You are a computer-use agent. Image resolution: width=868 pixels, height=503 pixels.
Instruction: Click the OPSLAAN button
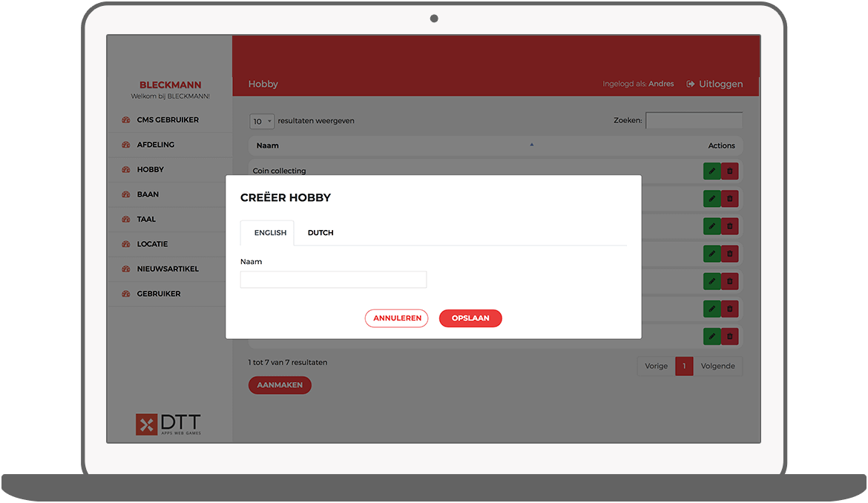tap(470, 318)
